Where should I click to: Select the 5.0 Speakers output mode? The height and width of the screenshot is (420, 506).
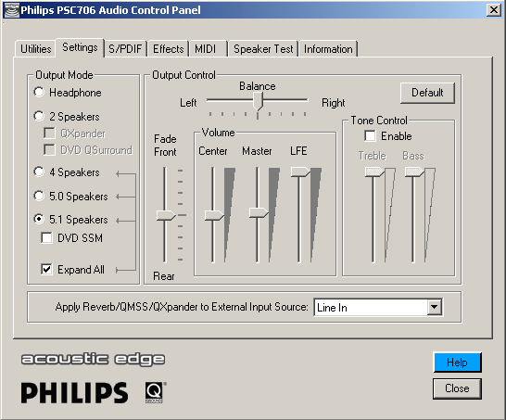click(x=39, y=196)
